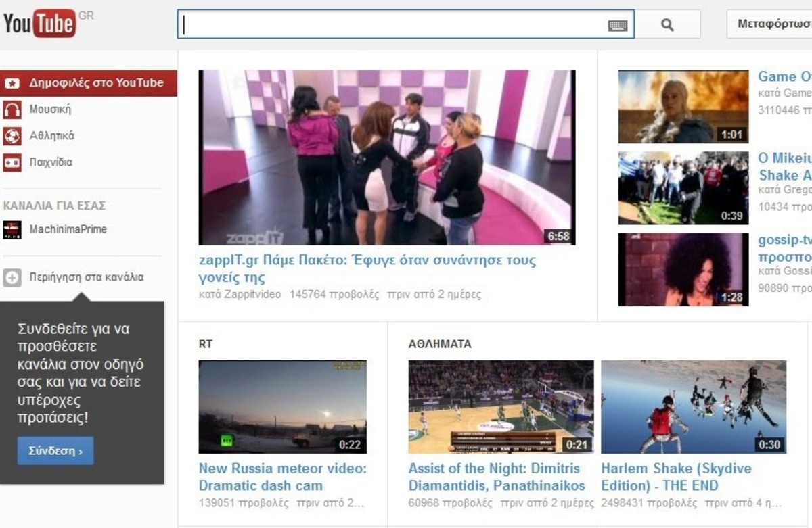Click the soccer ball Αθλητικά icon
The width and height of the screenshot is (812, 528).
point(12,136)
